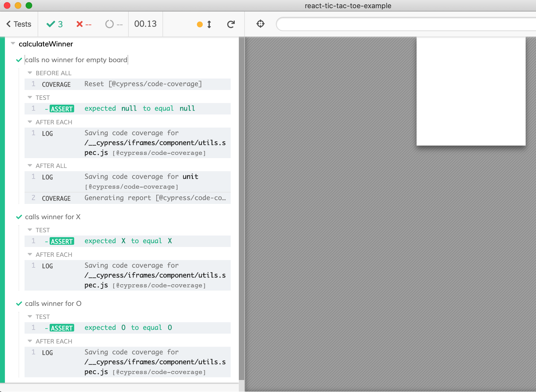Viewport: 536px width, 392px height.
Task: Focus the URL address bar field
Action: point(406,24)
